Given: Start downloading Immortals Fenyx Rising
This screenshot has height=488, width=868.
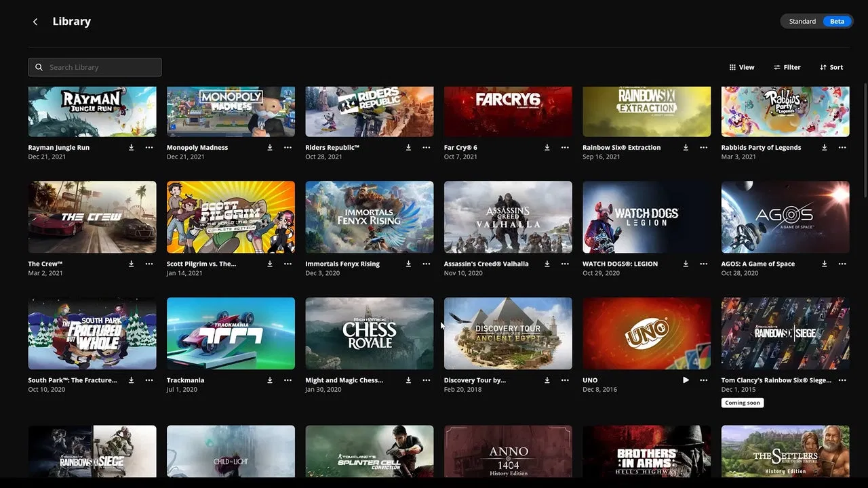Looking at the screenshot, I should click(x=408, y=264).
